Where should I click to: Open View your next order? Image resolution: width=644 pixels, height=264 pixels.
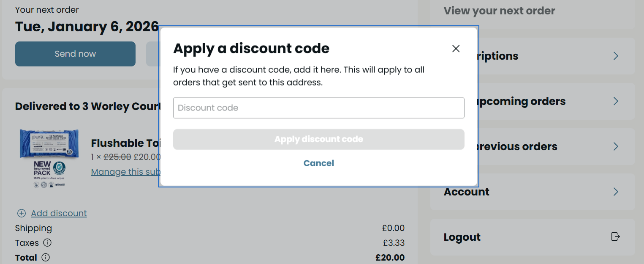click(x=499, y=11)
